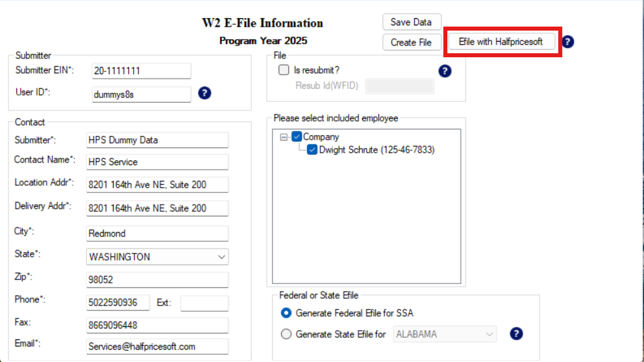Open the State WASHINGTON dropdown
Viewport: 644px width, 362px height.
point(157,257)
